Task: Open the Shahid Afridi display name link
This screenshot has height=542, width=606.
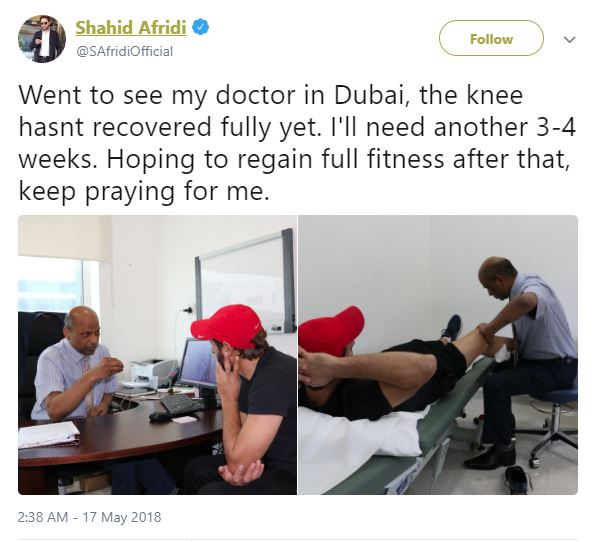Action: (131, 27)
